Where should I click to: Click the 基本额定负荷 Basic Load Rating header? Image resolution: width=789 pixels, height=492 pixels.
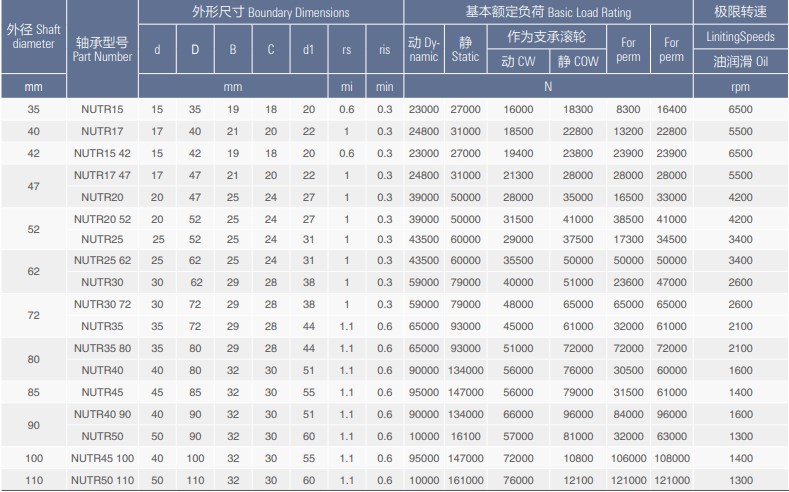pyautogui.click(x=548, y=12)
